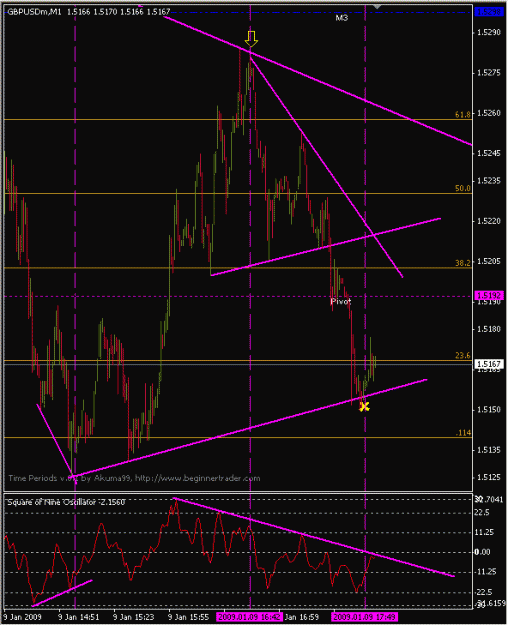
Task: Click the current price label 1.5167
Action: (x=489, y=364)
